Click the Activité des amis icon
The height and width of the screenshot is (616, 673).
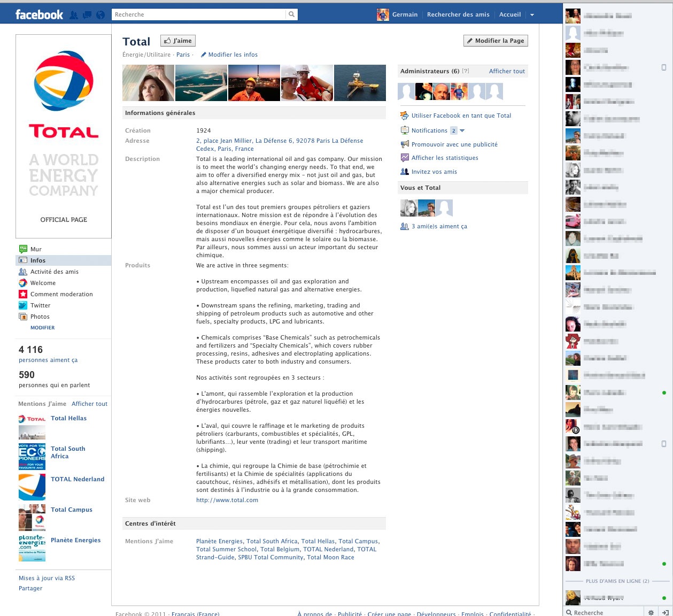[x=23, y=272]
